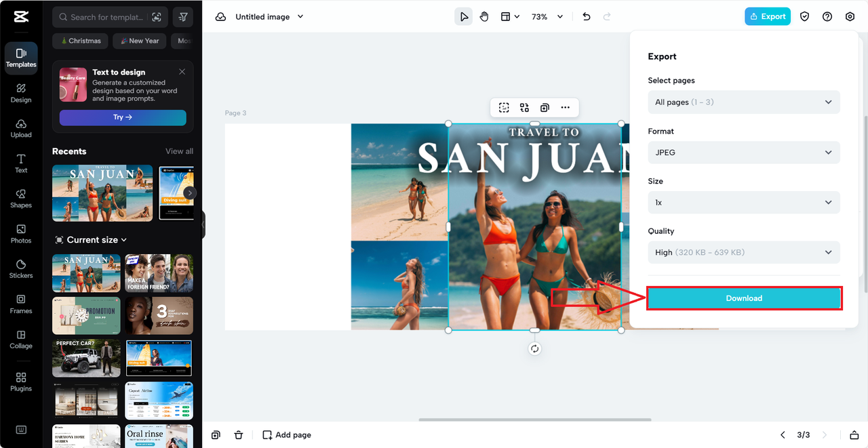868x448 pixels.
Task: Open the Quality High dropdown
Action: (744, 252)
